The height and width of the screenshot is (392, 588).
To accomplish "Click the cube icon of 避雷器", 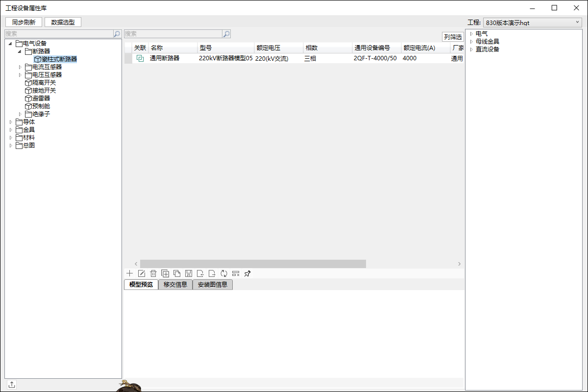I will tap(28, 98).
